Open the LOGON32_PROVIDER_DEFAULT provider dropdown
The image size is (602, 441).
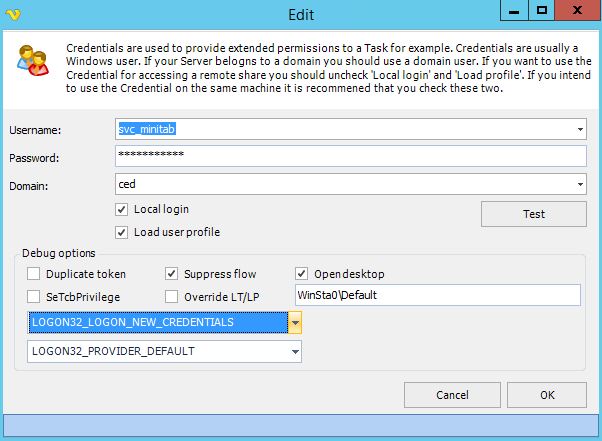coord(294,352)
